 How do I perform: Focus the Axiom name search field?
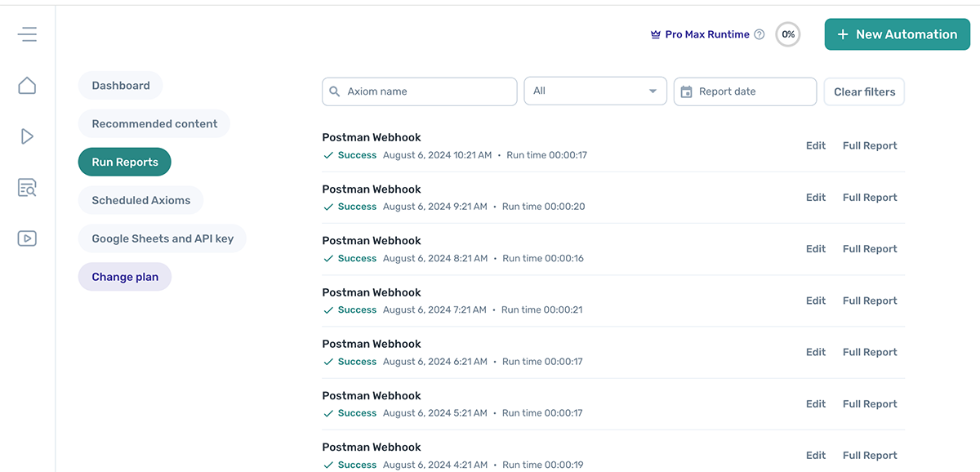(420, 91)
